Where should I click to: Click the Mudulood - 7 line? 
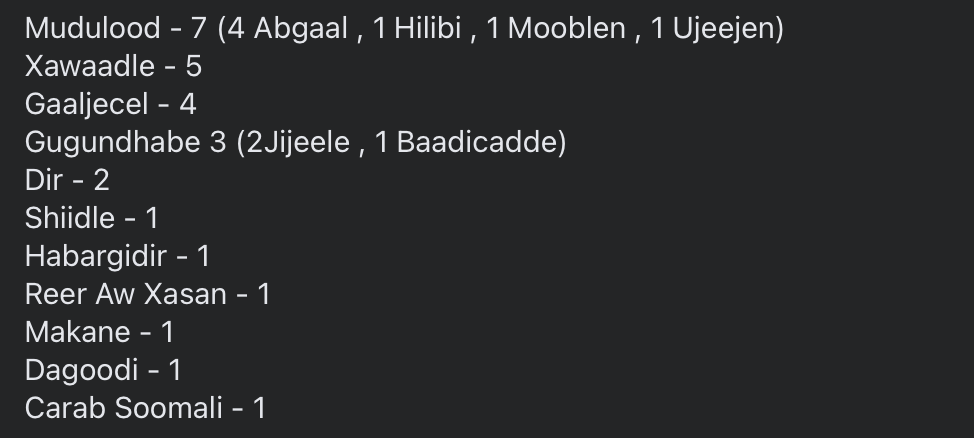tap(404, 29)
